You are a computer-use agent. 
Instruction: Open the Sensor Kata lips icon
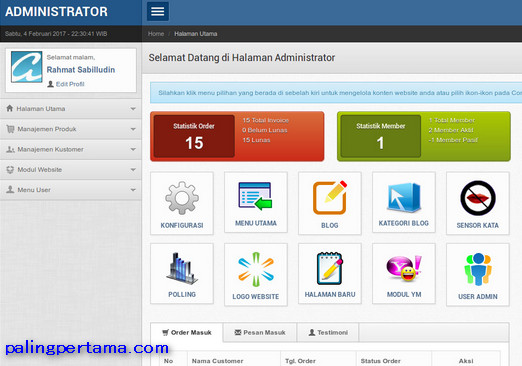tap(478, 198)
